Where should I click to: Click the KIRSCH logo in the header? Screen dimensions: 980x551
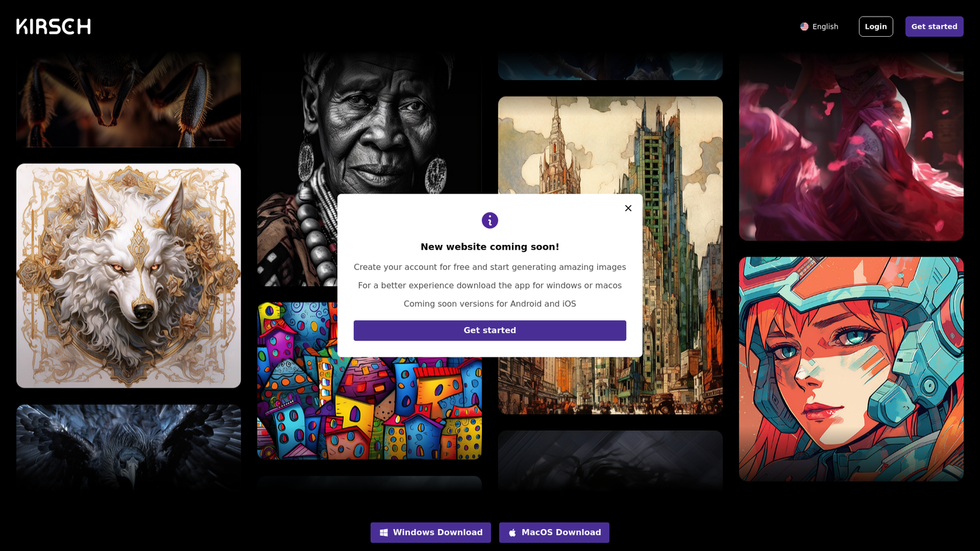53,26
